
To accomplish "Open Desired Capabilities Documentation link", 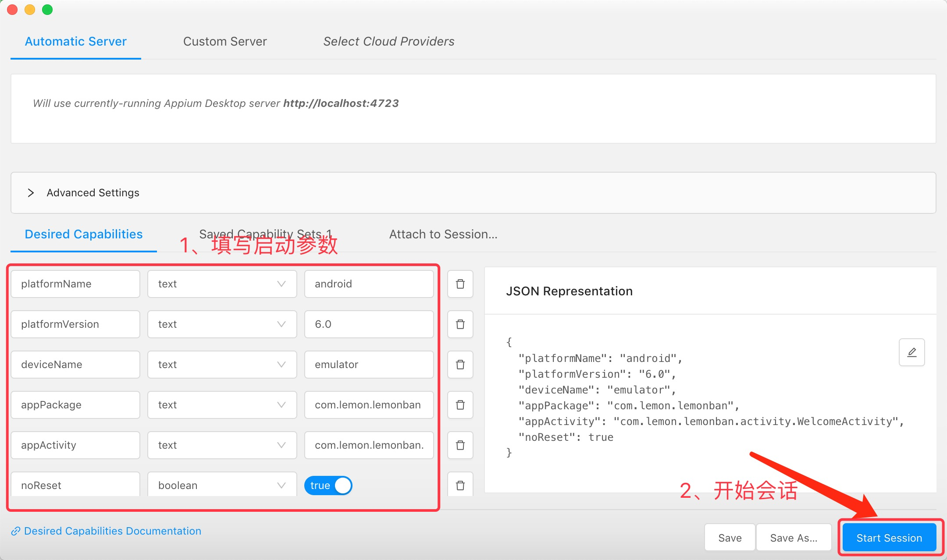I will [113, 531].
